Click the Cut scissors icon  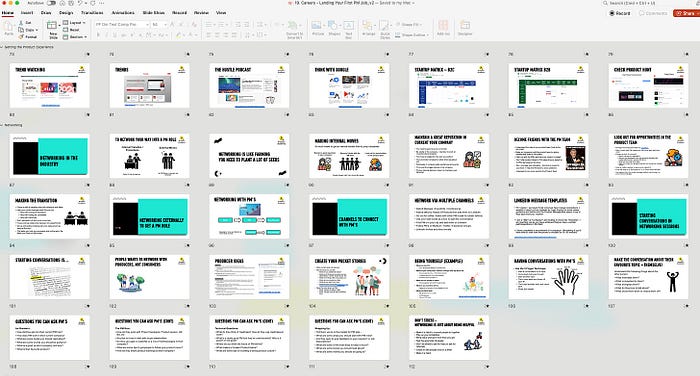[x=21, y=22]
